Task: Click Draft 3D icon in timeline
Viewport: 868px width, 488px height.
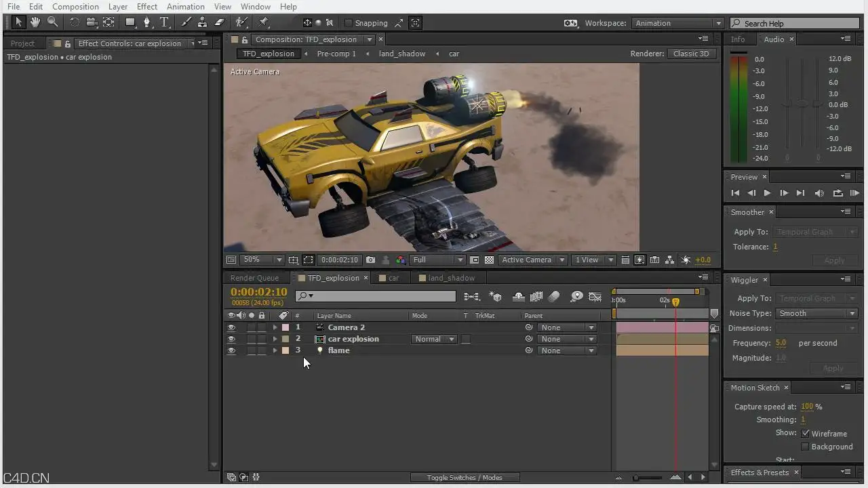Action: [496, 296]
